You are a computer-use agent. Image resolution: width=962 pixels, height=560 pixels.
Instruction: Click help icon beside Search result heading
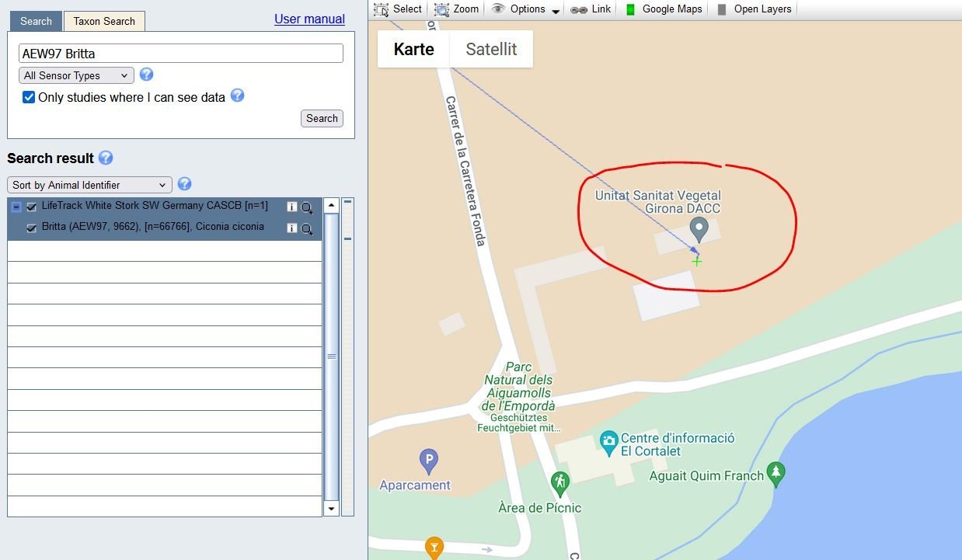coord(106,158)
